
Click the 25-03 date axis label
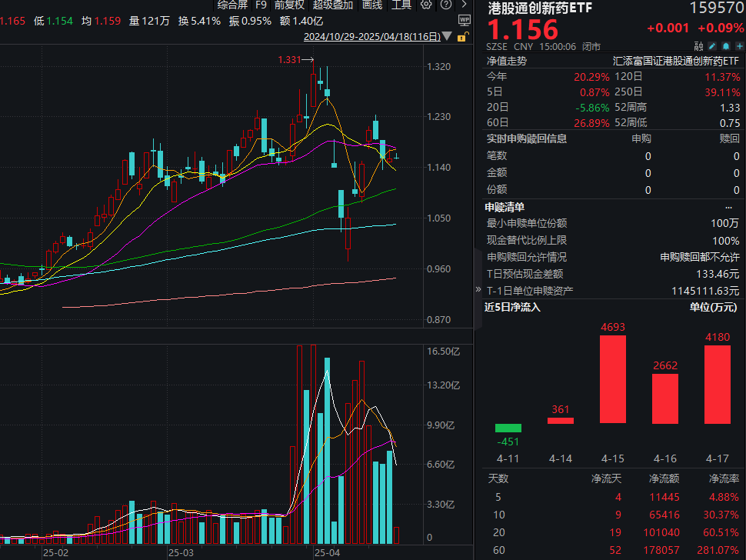click(181, 553)
